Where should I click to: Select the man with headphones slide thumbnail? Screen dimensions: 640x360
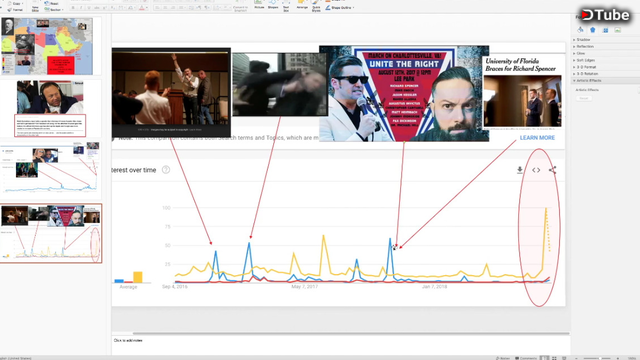(50, 109)
